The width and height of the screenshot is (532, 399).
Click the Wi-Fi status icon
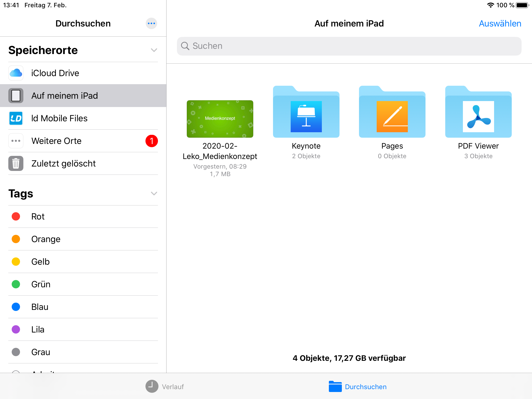coord(490,5)
